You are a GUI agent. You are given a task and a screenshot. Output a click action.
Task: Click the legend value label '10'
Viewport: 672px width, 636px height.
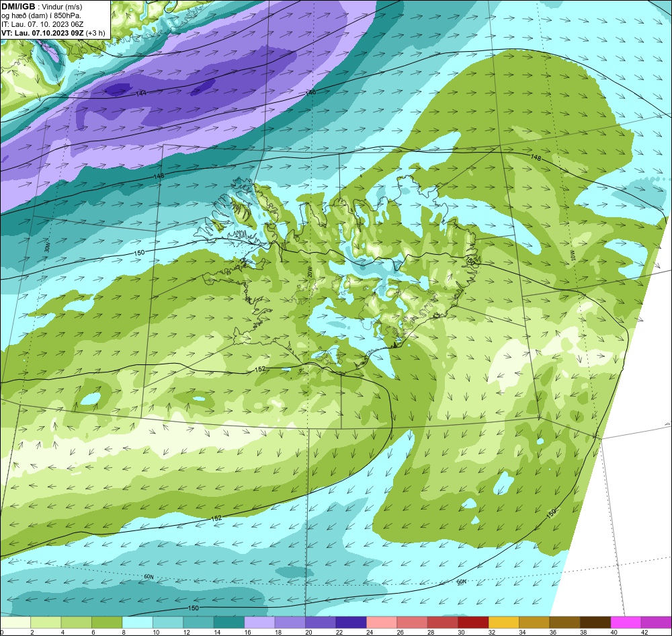(x=156, y=632)
